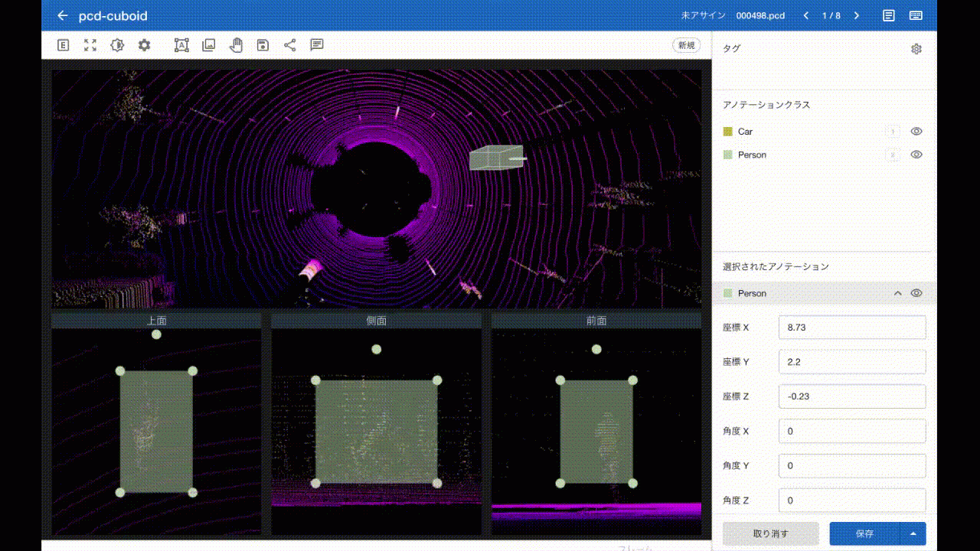Collapse the selected Person annotation panel
The image size is (980, 551).
click(897, 293)
